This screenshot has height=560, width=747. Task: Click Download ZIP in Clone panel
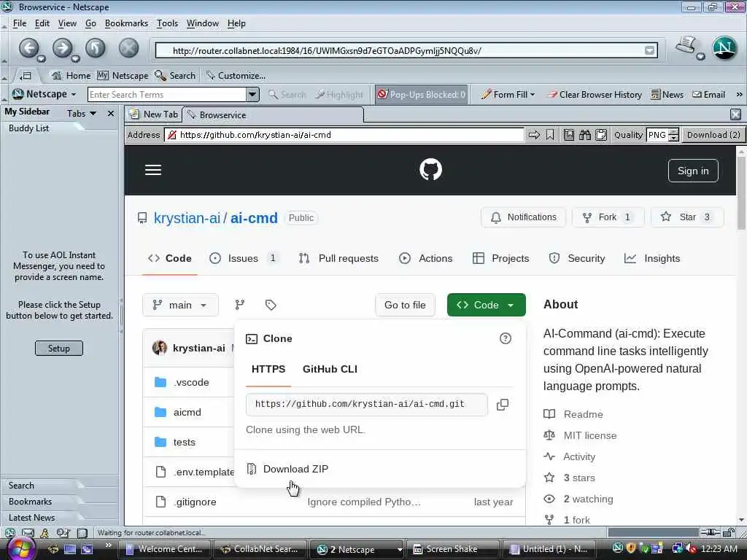(x=295, y=469)
